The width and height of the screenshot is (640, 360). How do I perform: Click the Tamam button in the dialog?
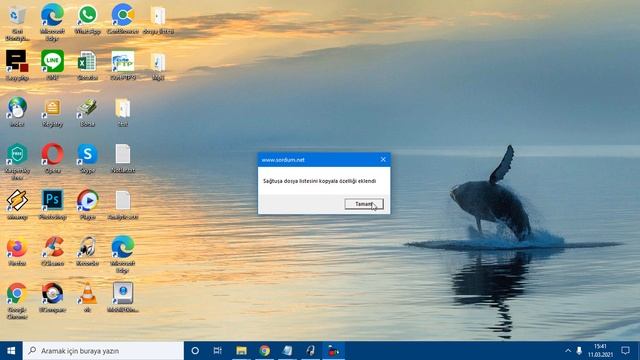[364, 204]
